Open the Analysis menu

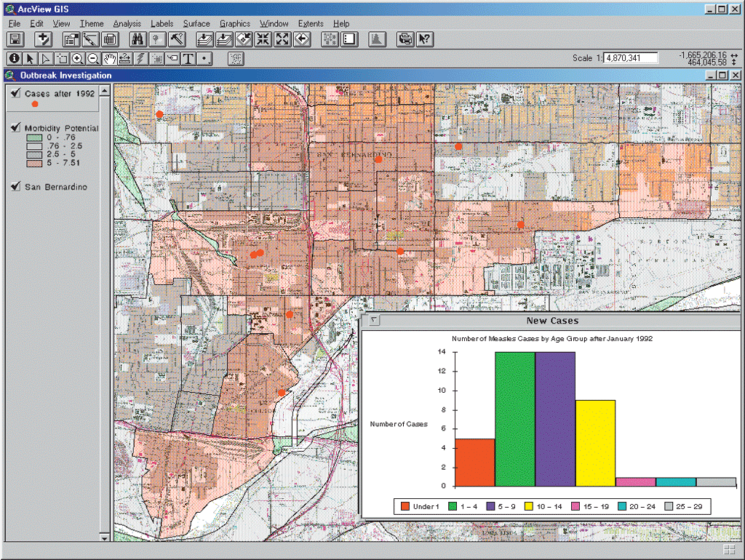[x=127, y=24]
